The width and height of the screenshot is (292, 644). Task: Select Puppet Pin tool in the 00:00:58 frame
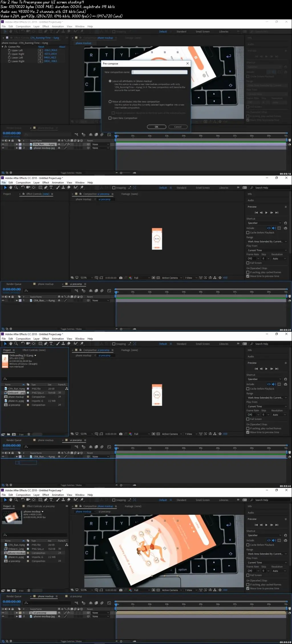coord(82,500)
